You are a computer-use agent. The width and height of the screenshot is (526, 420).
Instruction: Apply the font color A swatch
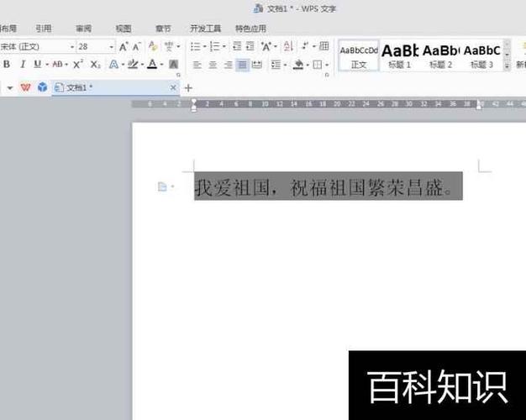point(152,64)
